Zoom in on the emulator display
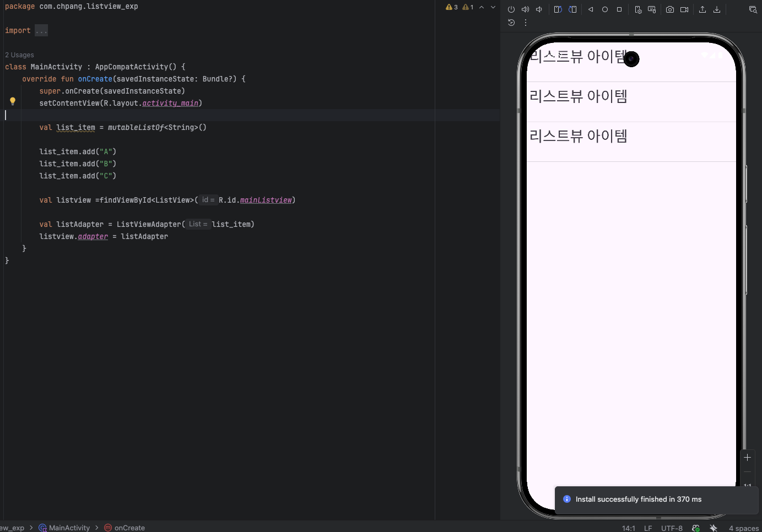 (748, 457)
